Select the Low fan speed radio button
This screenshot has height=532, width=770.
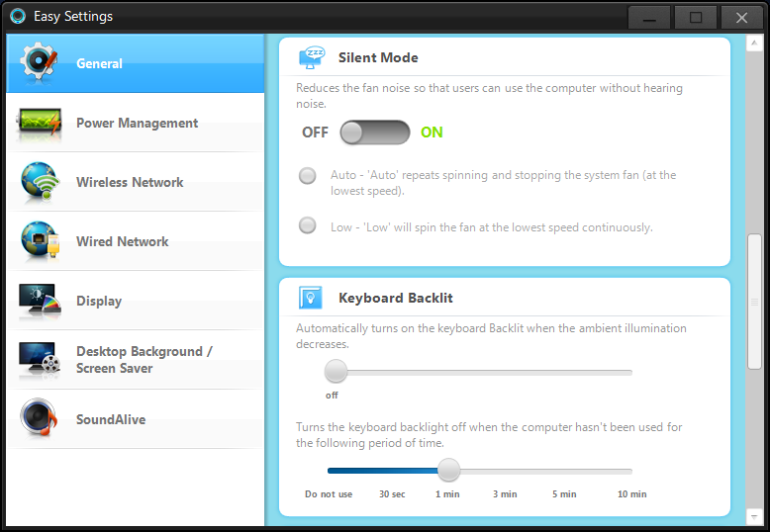pyautogui.click(x=308, y=224)
